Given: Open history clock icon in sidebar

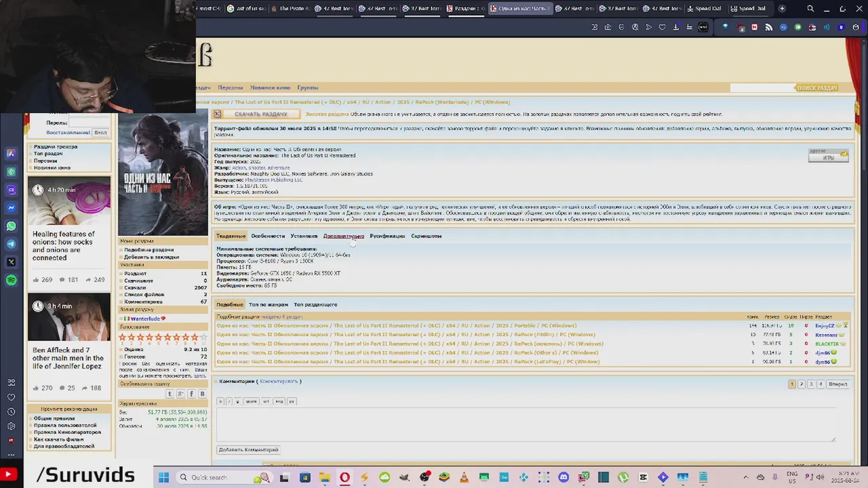Looking at the screenshot, I should pos(11,411).
